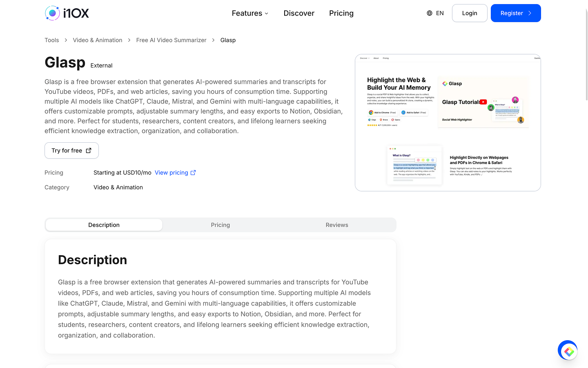The width and height of the screenshot is (588, 368).
Task: Click the Glasp page heading
Action: coord(65,63)
